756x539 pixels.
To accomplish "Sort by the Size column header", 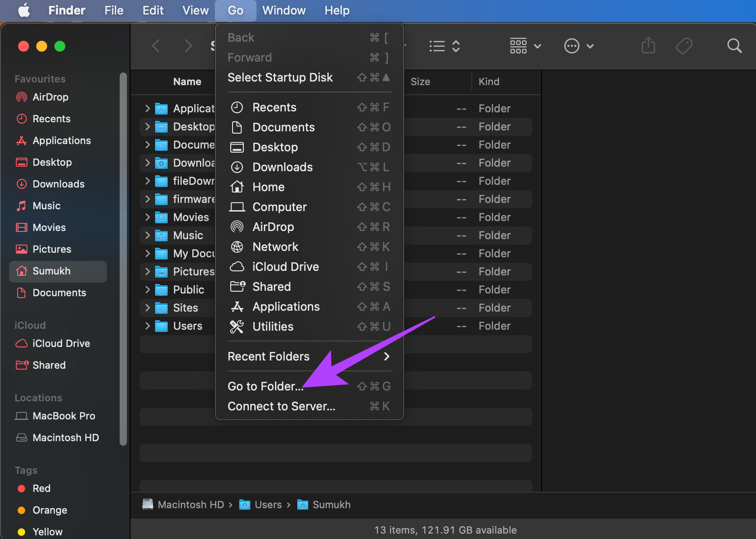I will [x=420, y=82].
